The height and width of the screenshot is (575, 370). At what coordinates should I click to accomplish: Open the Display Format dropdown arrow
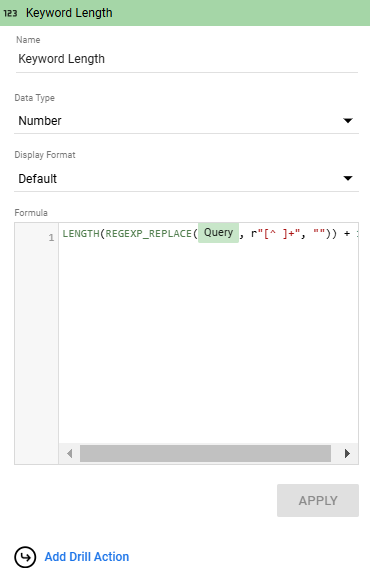tap(348, 179)
